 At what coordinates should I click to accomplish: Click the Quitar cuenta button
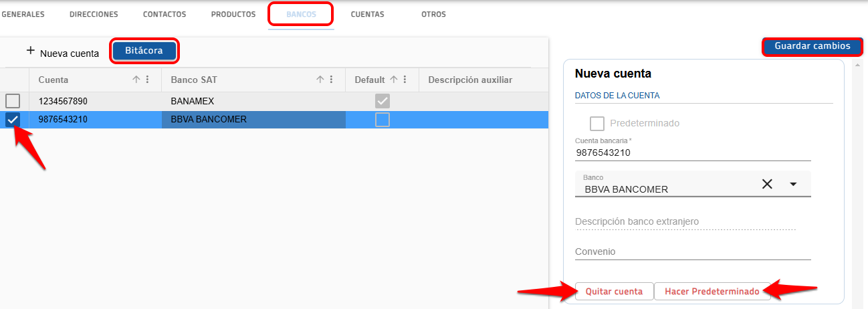tap(614, 292)
